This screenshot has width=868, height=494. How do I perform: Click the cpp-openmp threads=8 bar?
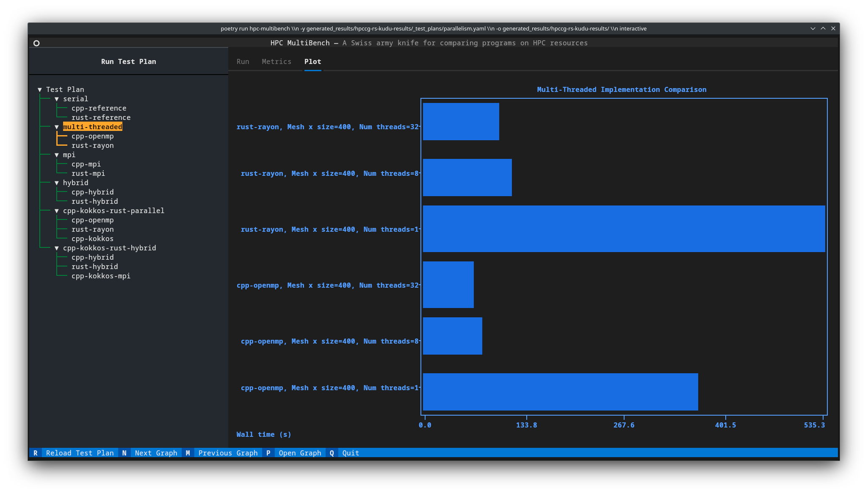click(453, 336)
